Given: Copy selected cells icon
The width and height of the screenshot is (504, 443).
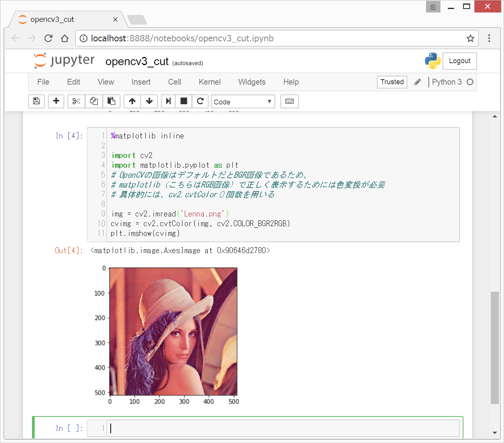Looking at the screenshot, I should point(94,101).
